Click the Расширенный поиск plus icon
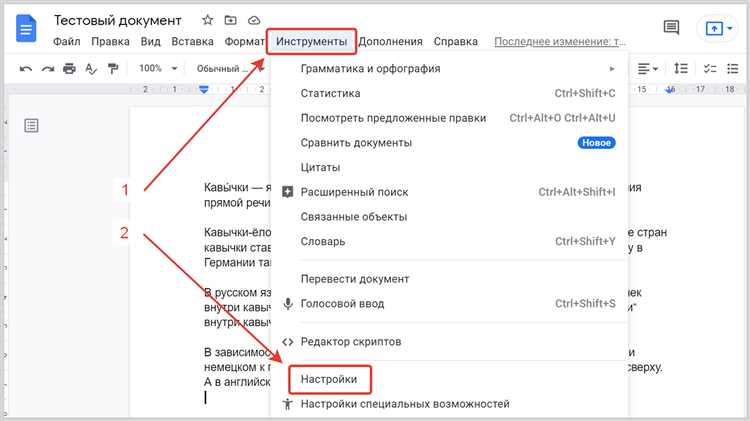750x421 pixels. (287, 192)
